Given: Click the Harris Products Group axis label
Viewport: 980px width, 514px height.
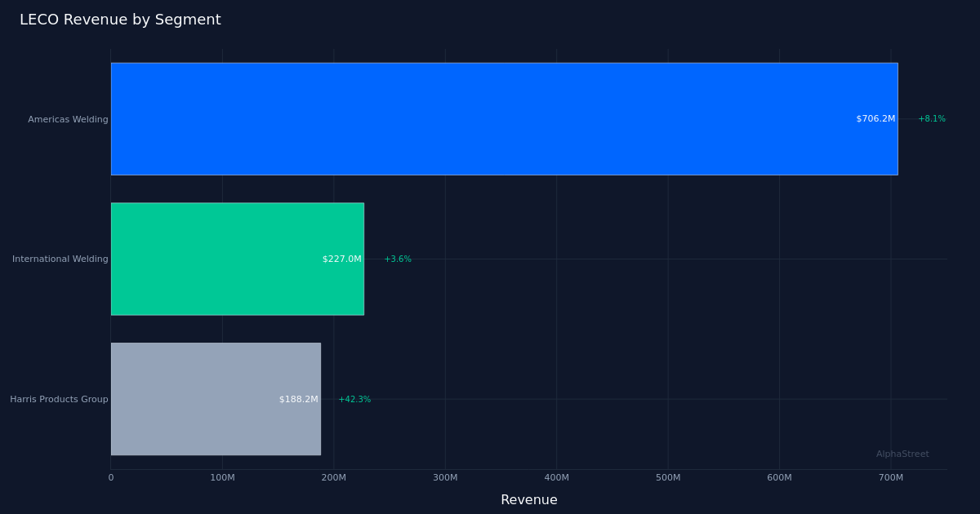Looking at the screenshot, I should (x=59, y=400).
